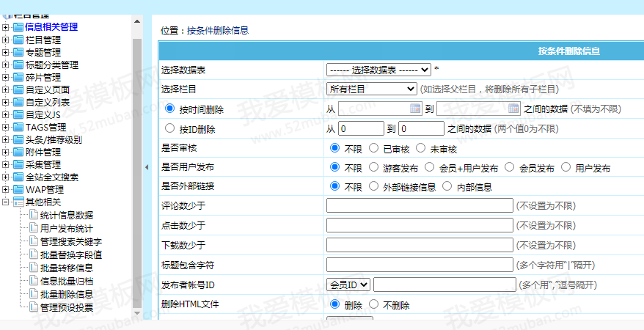Open the 选择数据表 dropdown
Viewport: 644px width, 330px height.
point(378,70)
